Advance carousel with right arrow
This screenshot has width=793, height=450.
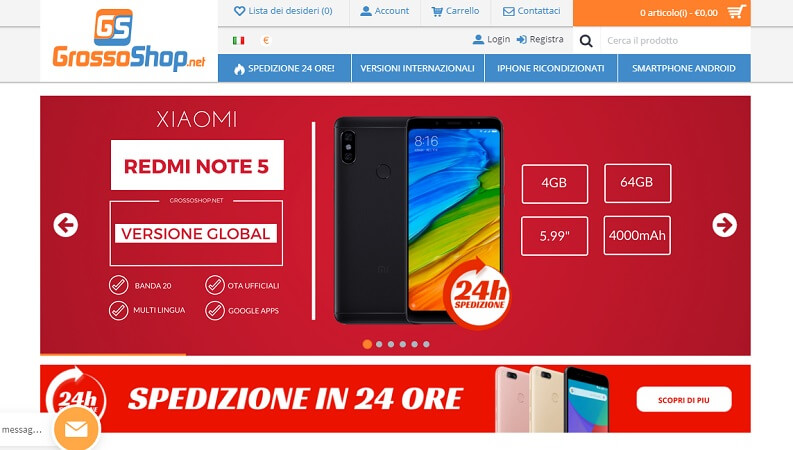[724, 225]
